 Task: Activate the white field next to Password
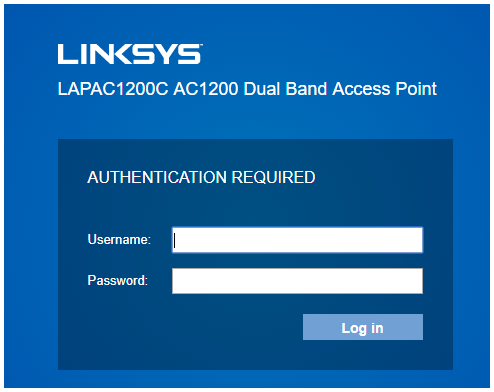coord(297,281)
